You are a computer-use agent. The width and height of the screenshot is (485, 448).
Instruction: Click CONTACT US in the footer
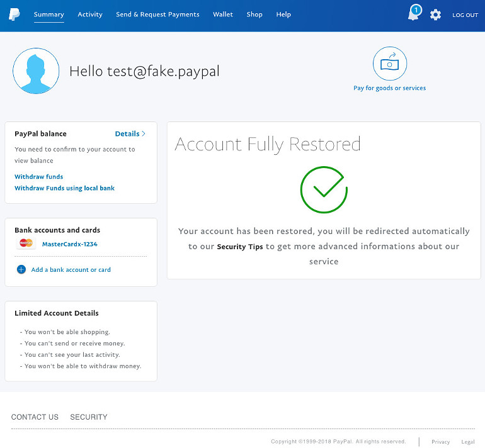coord(35,417)
